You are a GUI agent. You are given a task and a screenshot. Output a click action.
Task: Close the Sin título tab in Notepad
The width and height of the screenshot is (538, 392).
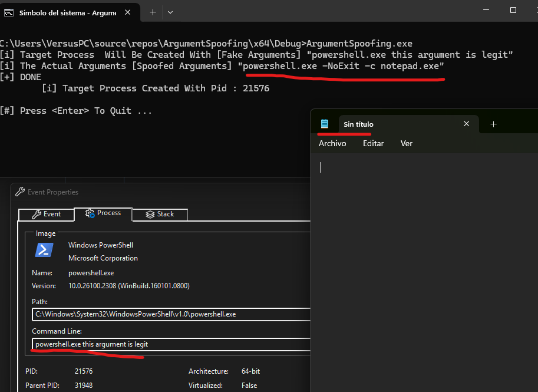click(x=466, y=124)
